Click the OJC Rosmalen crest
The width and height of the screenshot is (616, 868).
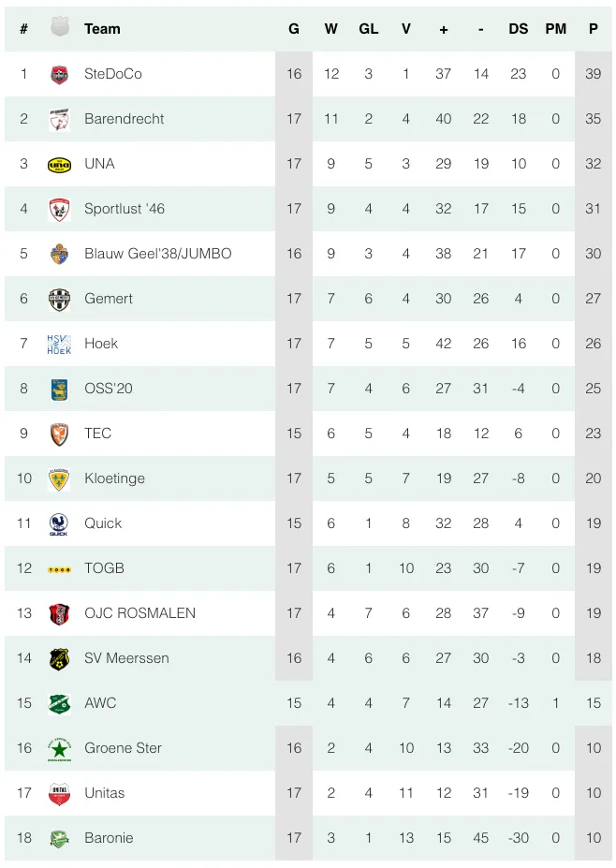59,613
